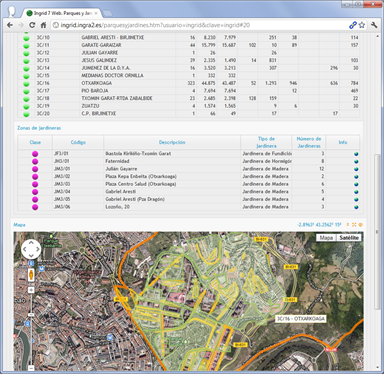Pick the Street View pegman icon
Screen dimensions: 384x374
coord(31,276)
